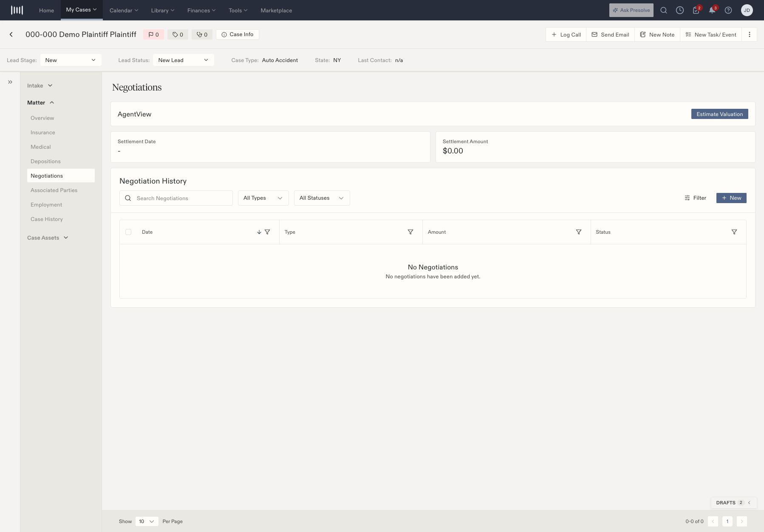The image size is (764, 532).
Task: Click page number 1
Action: (727, 521)
